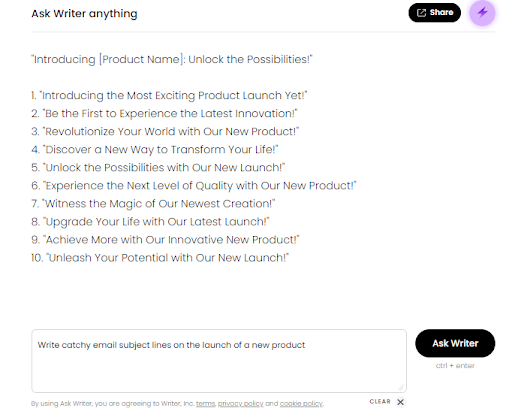The width and height of the screenshot is (512, 411).
Task: Click the Share button
Action: [435, 13]
